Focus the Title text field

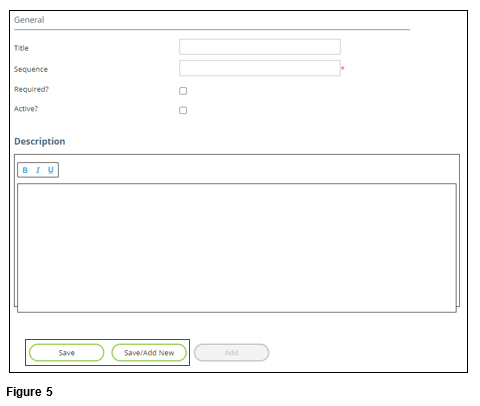pyautogui.click(x=260, y=47)
